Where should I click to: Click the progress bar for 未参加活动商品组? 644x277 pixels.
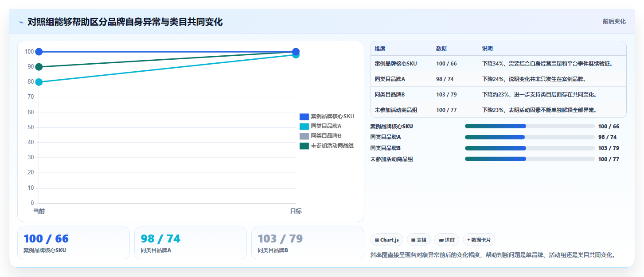click(530, 159)
